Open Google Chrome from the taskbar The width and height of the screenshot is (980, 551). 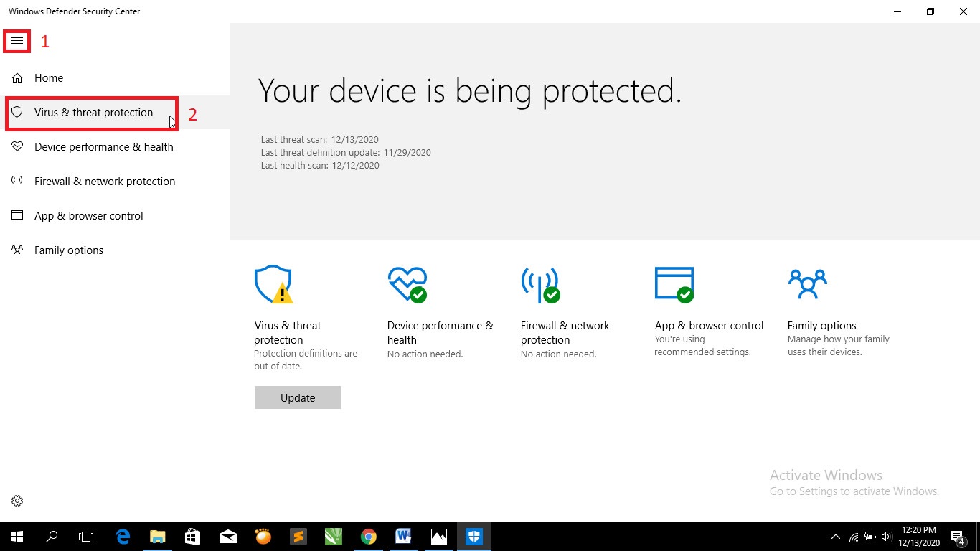(x=368, y=536)
